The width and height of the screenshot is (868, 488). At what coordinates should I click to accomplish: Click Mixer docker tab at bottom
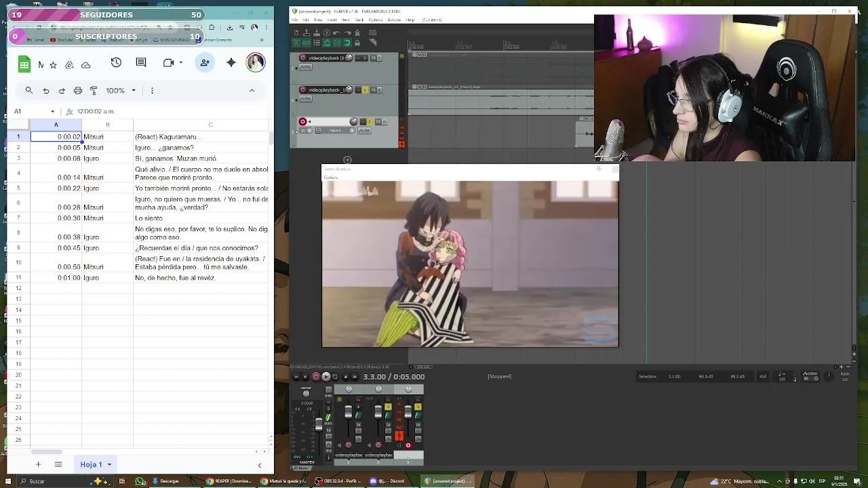[301, 468]
